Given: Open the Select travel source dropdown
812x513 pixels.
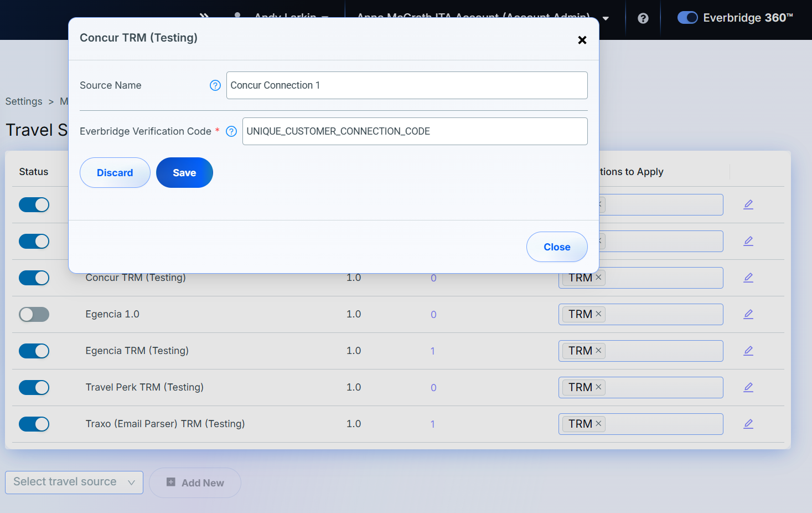Looking at the screenshot, I should (74, 483).
